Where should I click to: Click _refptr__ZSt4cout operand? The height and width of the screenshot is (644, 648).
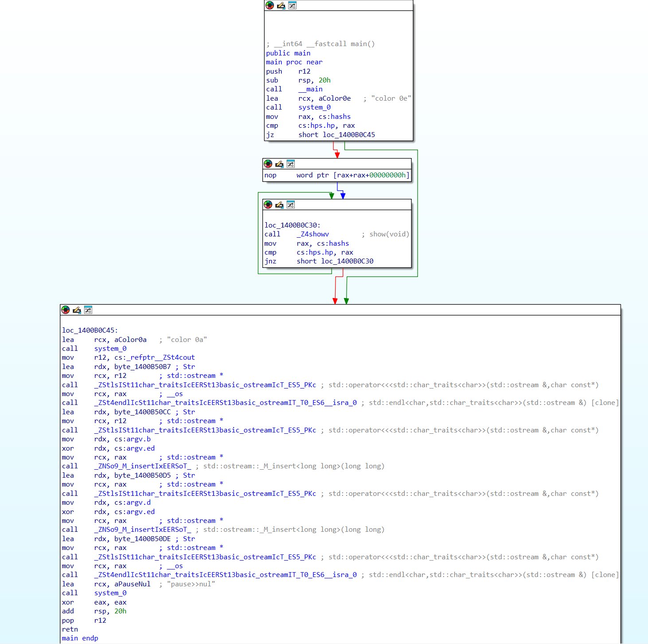154,357
